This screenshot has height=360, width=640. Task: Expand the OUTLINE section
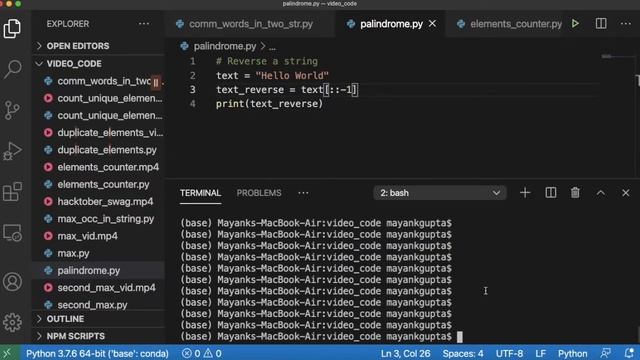pos(98,319)
